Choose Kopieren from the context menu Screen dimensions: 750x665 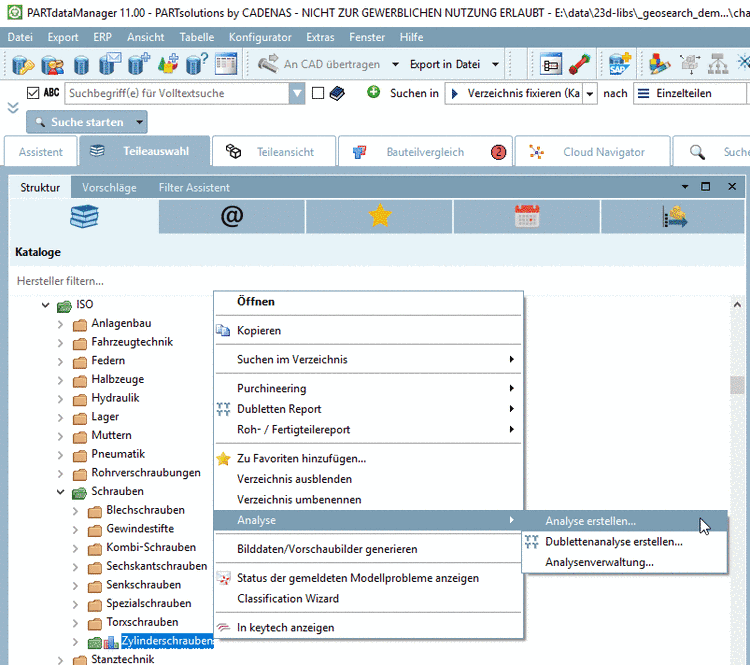point(368,331)
